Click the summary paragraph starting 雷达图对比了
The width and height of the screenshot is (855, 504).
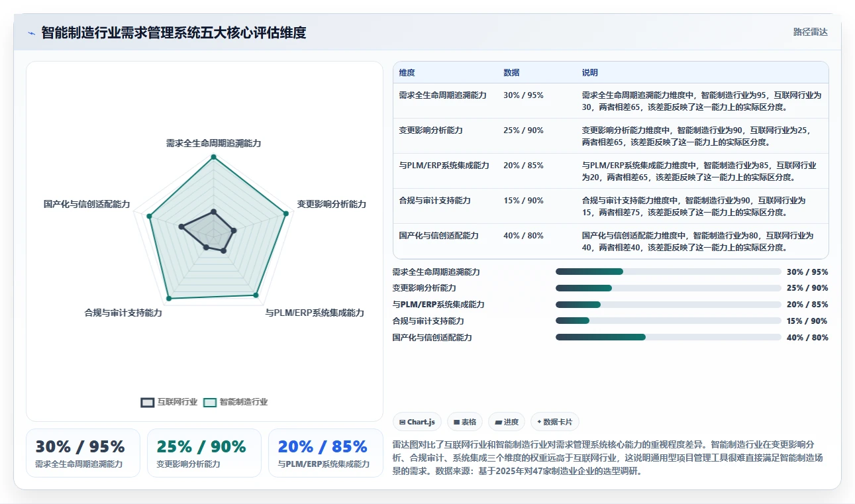point(608,458)
